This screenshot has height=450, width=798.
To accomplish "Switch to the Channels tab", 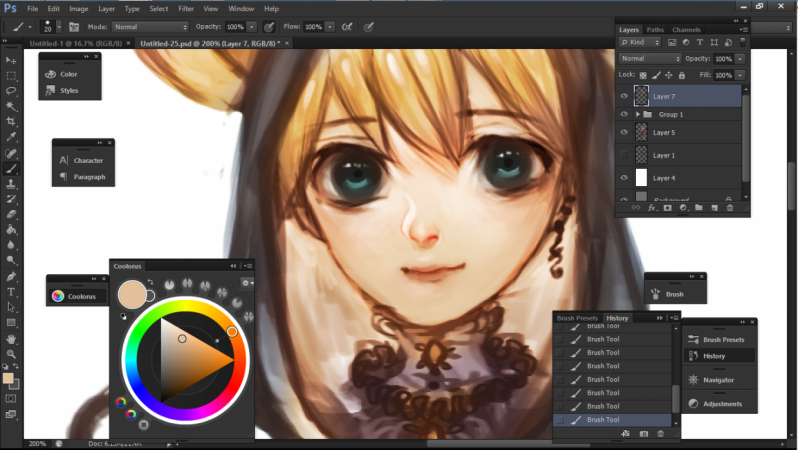I will tap(686, 30).
